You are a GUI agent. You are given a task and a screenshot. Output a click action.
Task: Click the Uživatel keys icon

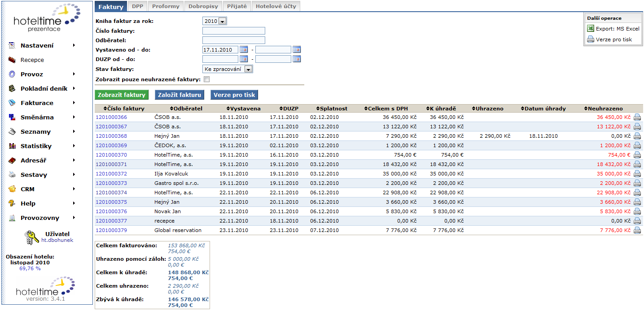tap(32, 237)
